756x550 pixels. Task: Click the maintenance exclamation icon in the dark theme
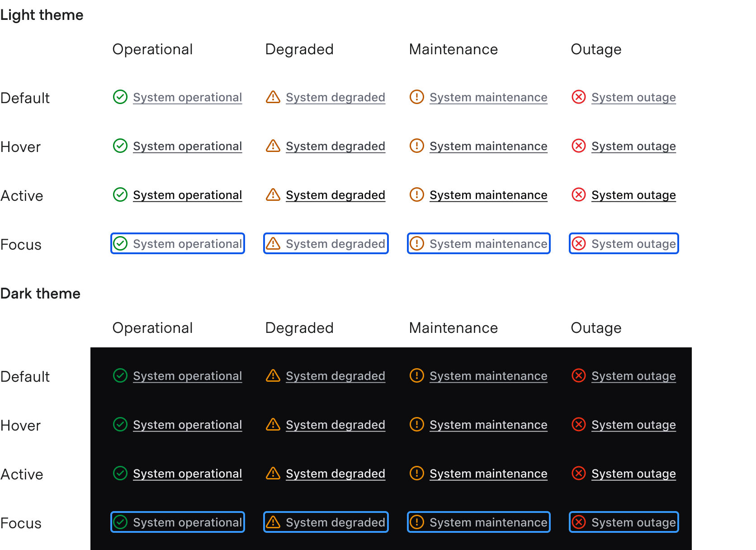tap(416, 376)
